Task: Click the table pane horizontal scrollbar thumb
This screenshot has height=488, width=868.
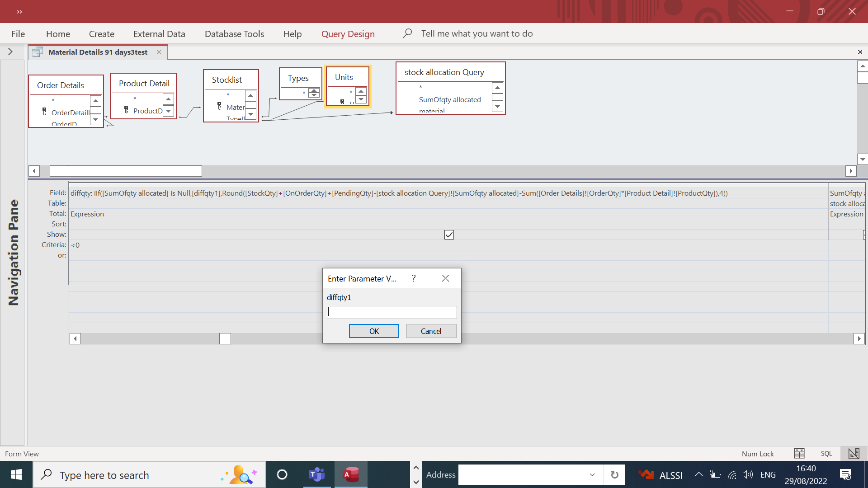Action: click(x=126, y=171)
